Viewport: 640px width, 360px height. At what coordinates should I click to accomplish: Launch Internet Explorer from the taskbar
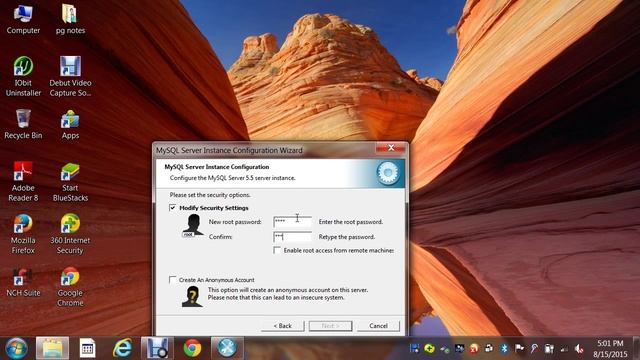tap(122, 348)
